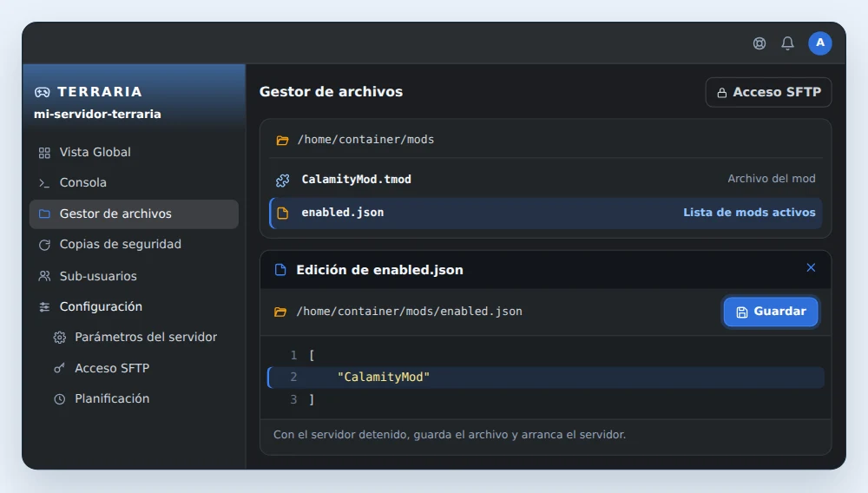Open the help lifebuoy icon
The width and height of the screenshot is (868, 493).
coord(759,43)
